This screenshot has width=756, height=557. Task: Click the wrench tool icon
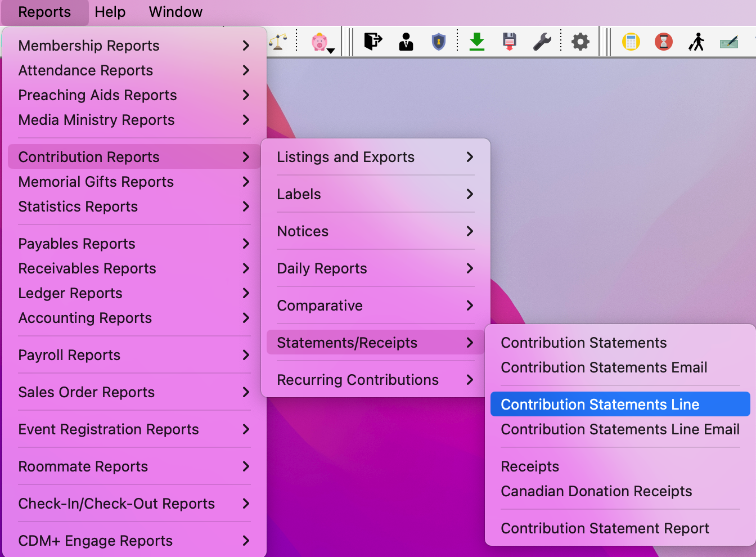coord(542,42)
